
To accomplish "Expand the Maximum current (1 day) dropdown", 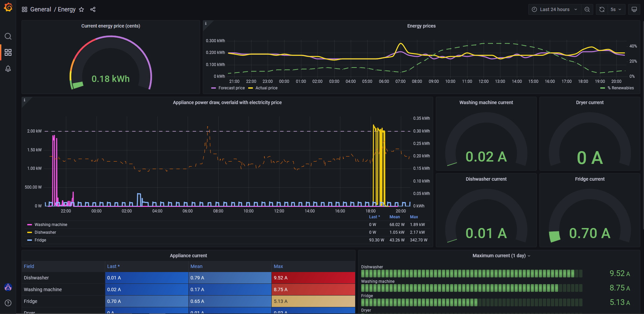I will (x=529, y=256).
